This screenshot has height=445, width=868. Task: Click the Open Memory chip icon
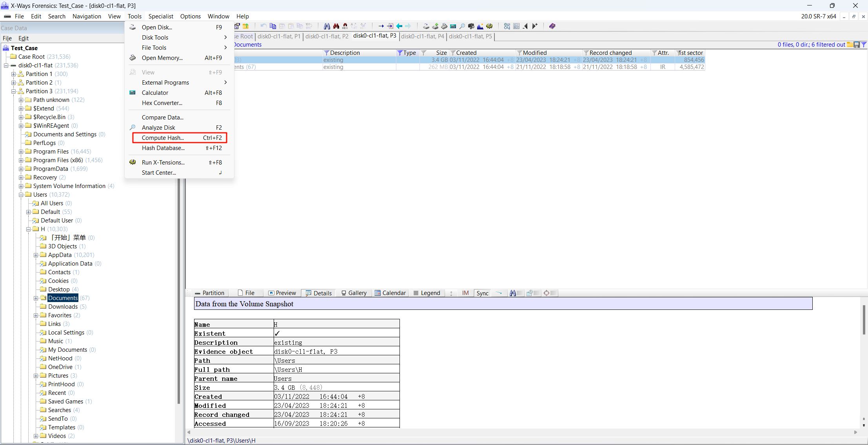pyautogui.click(x=444, y=26)
